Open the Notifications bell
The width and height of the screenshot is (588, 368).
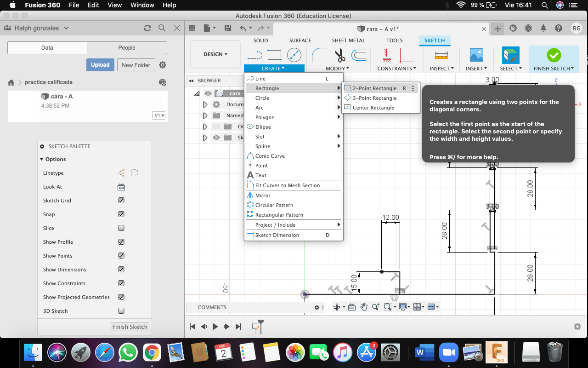(x=543, y=28)
